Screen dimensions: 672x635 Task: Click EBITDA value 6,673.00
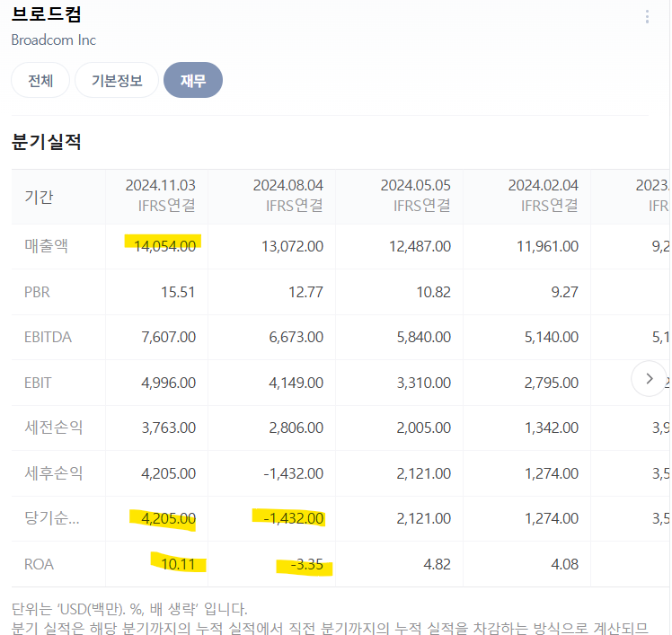(296, 337)
